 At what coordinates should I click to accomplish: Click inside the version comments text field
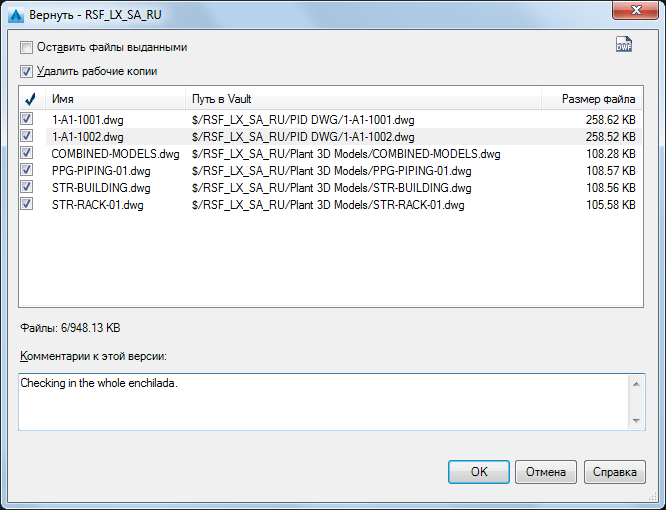[320, 405]
